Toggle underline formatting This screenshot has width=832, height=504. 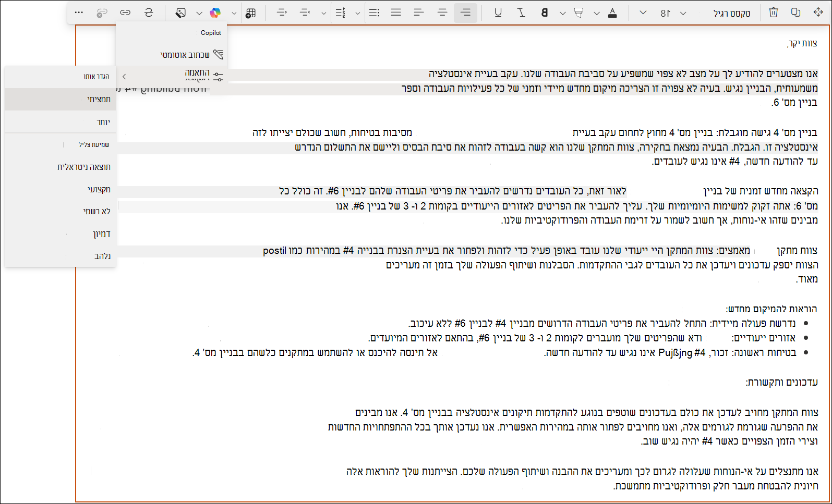tap(498, 13)
